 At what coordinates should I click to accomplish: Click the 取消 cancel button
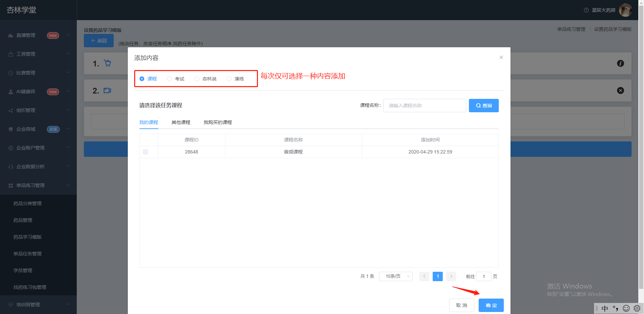click(462, 305)
